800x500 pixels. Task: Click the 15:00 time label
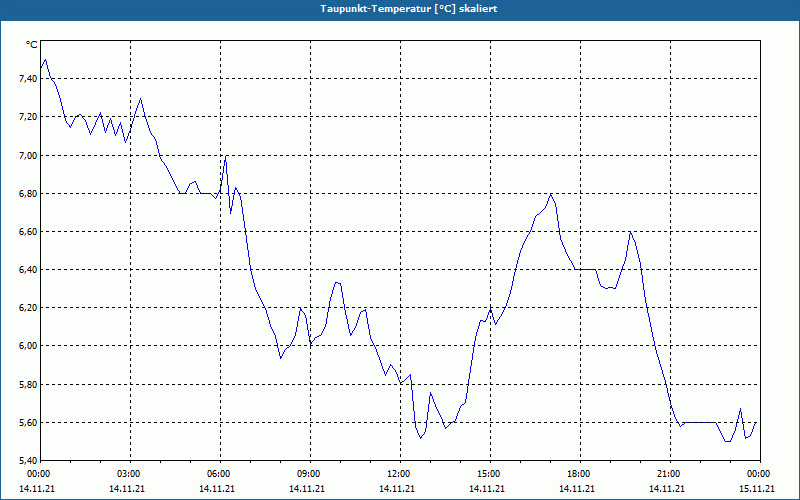tap(490, 474)
